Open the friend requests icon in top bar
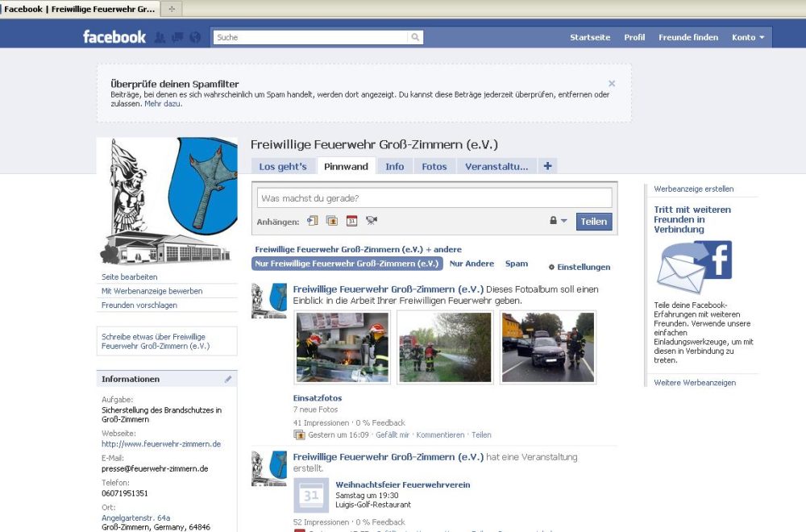The width and height of the screenshot is (806, 532). coord(161,35)
